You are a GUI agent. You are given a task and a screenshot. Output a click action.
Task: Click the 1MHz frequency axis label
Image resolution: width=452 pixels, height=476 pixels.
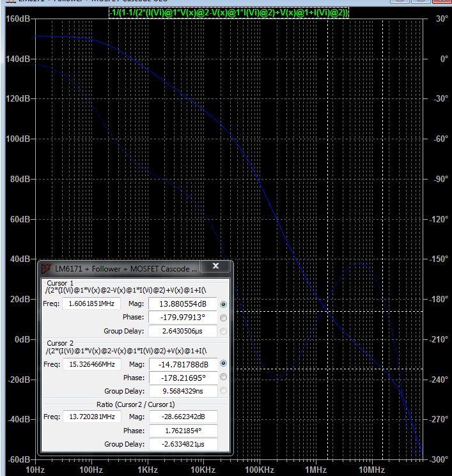coord(316,470)
